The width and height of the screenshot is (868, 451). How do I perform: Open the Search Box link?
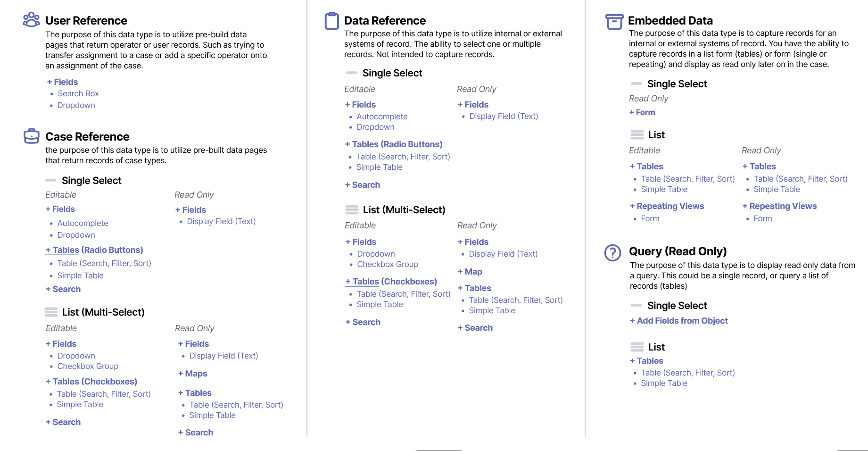(x=78, y=93)
